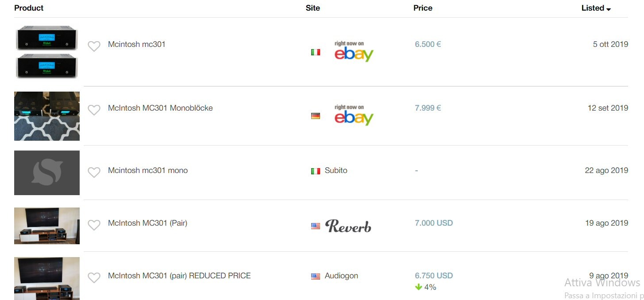The height and width of the screenshot is (300, 644).
Task: Click the 7.000 USD price link
Action: pyautogui.click(x=434, y=223)
